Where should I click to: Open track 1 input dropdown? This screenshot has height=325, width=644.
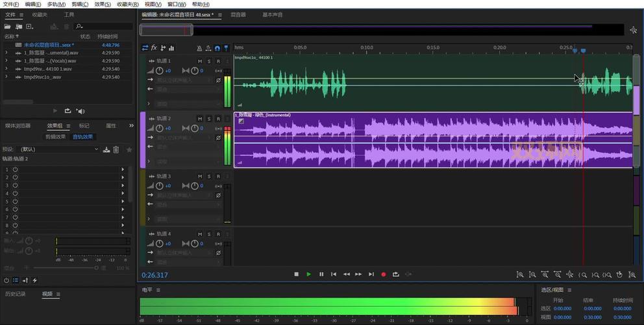pyautogui.click(x=184, y=80)
